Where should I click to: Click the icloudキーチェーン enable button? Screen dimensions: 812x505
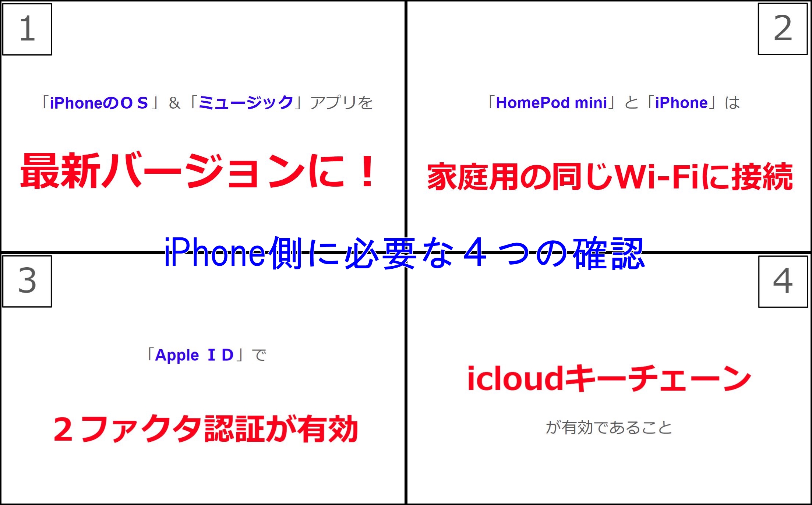(610, 379)
